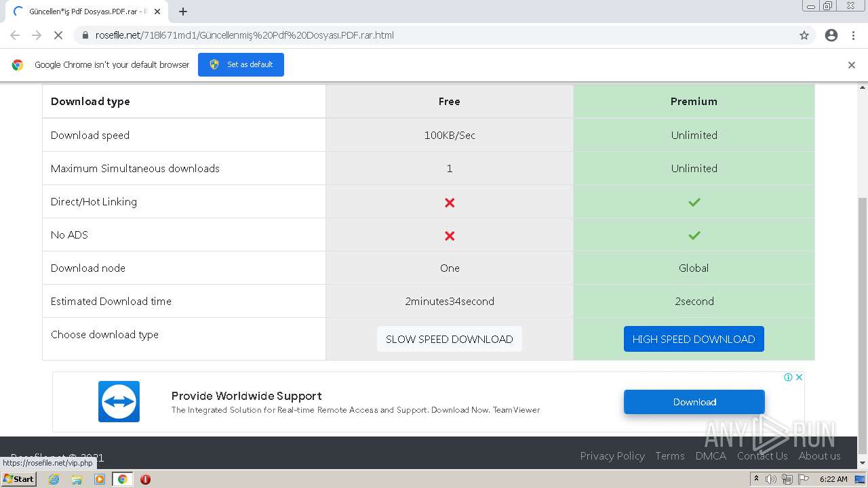Image resolution: width=868 pixels, height=488 pixels.
Task: Bookmark this page with the star icon
Action: 804,35
